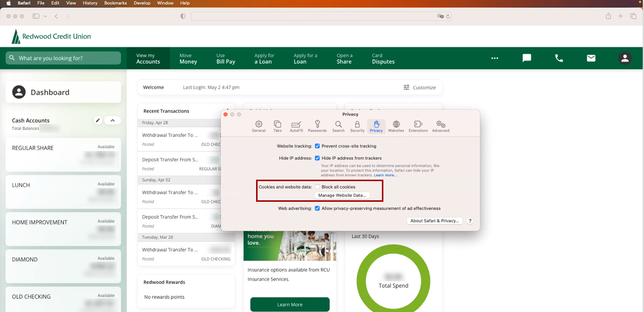Open the File menu
This screenshot has width=644, height=312.
point(41,3)
